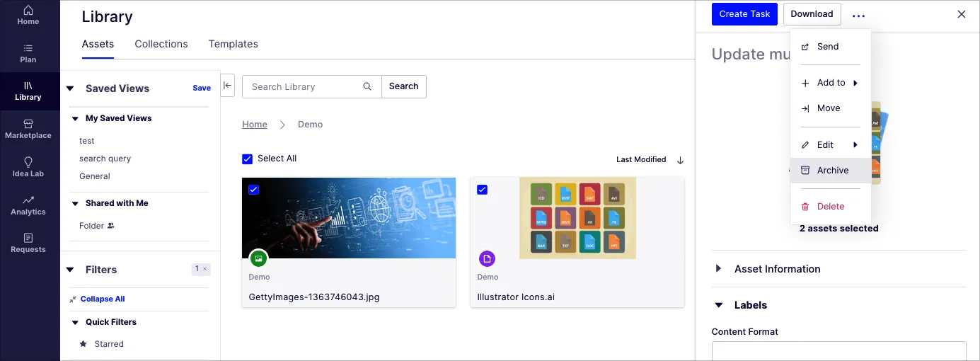This screenshot has height=361, width=980.
Task: Collapse the left filter panel arrow
Action: [x=228, y=86]
